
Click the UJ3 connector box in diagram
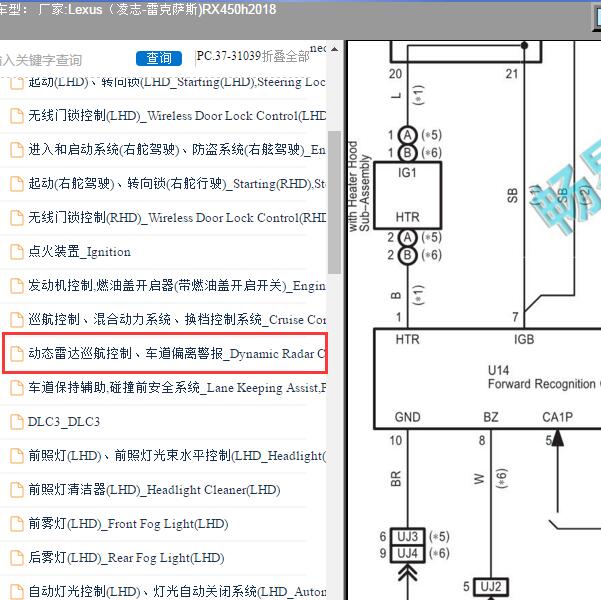[x=407, y=536]
